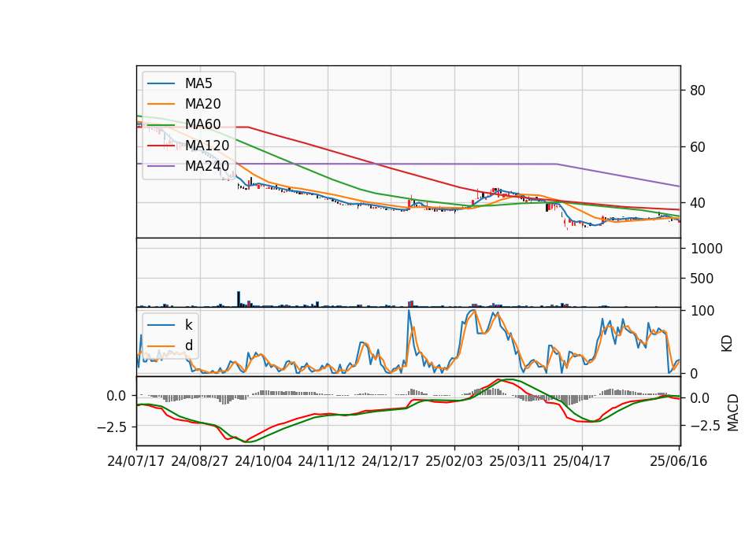
Task: Click the volume axis value 500
Action: pos(702,279)
